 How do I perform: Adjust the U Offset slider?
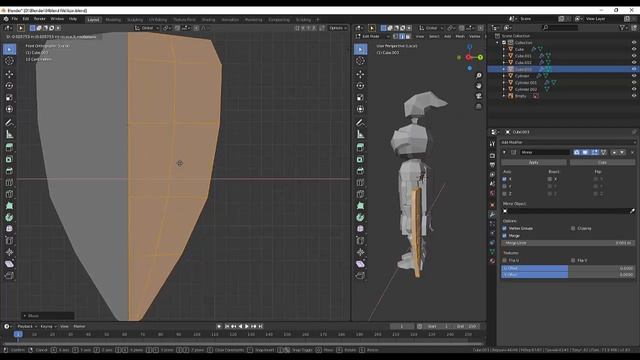(568, 269)
